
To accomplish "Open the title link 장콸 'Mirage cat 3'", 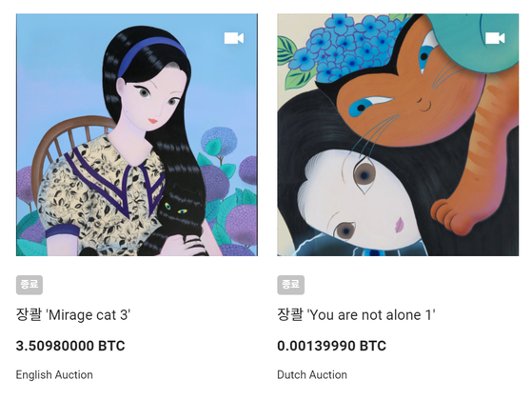I will coord(73,314).
